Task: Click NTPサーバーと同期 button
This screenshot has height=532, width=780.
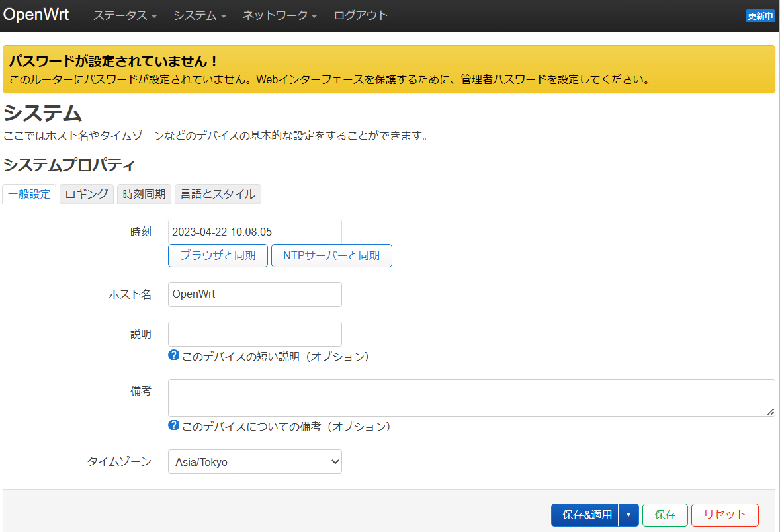Action: (332, 256)
